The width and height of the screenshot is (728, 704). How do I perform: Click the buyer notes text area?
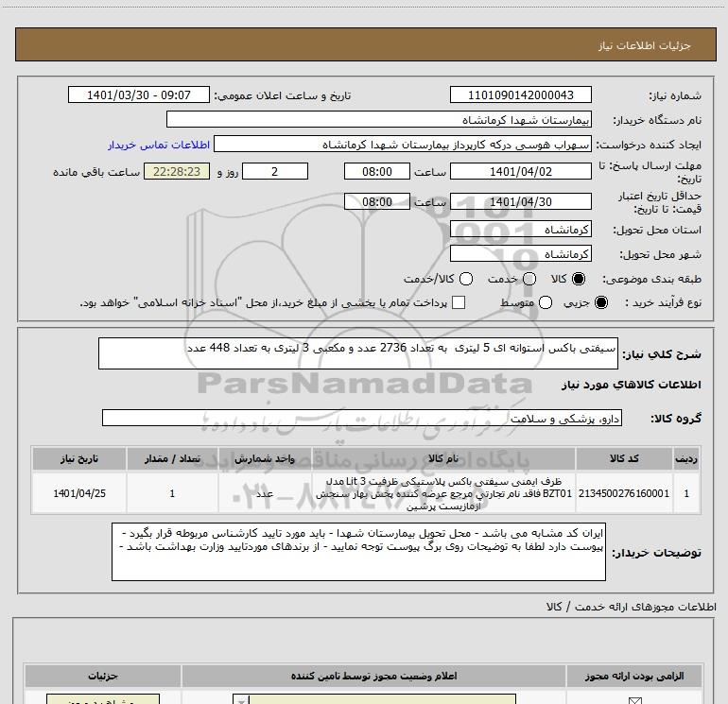pos(358,552)
